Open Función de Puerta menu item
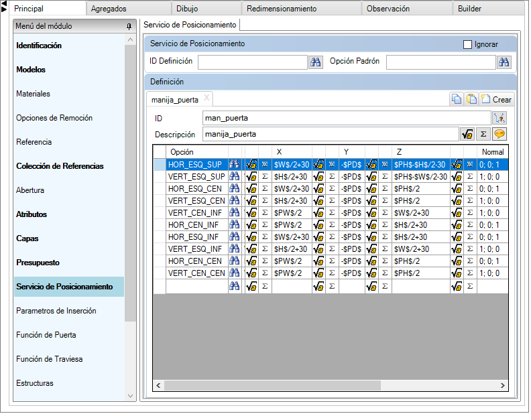The height and width of the screenshot is (420, 531). point(46,335)
